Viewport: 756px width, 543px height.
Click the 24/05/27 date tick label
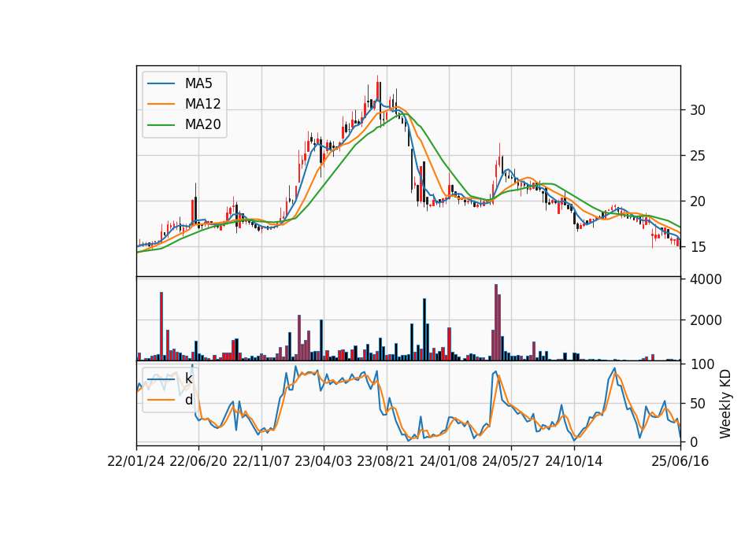[x=511, y=461]
